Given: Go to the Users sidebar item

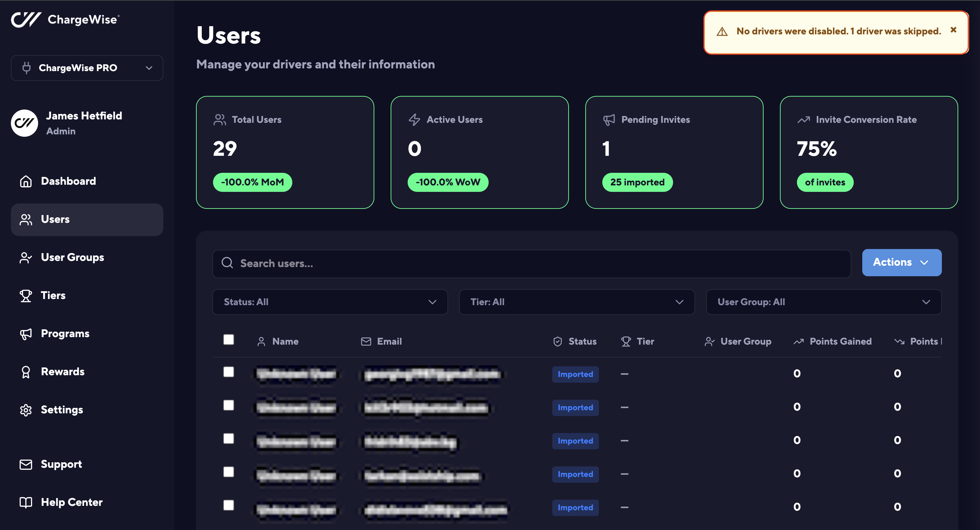Looking at the screenshot, I should (55, 219).
